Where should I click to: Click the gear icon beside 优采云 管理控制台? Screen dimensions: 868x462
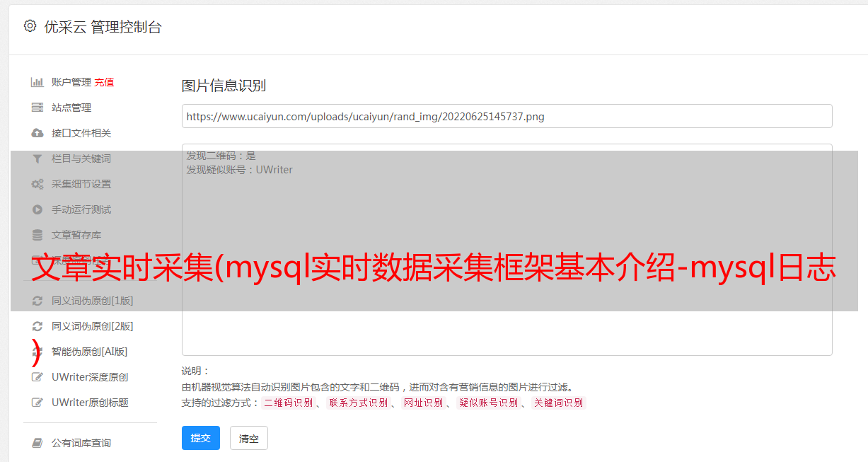click(x=30, y=26)
